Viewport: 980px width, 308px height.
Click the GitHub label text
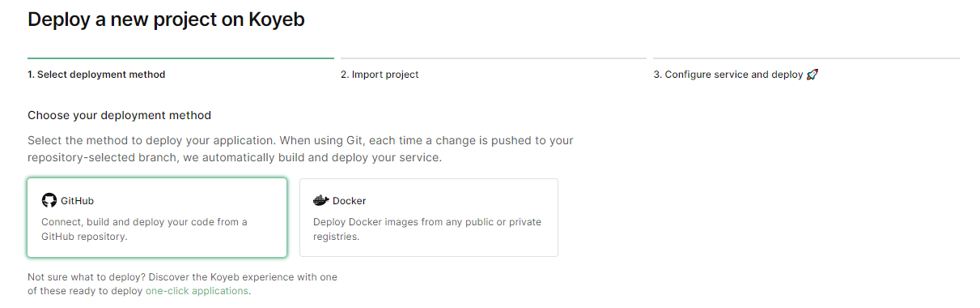point(78,201)
